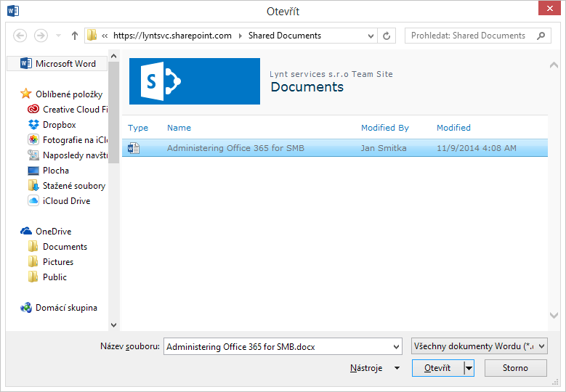The width and height of the screenshot is (566, 392).
Task: Click the OneDrive cloud icon
Action: click(26, 231)
